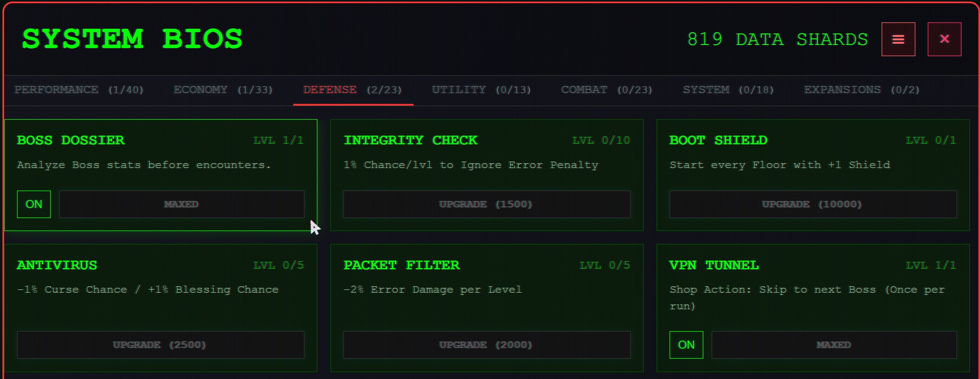Upgrade Packet Filter for 2000

point(487,345)
